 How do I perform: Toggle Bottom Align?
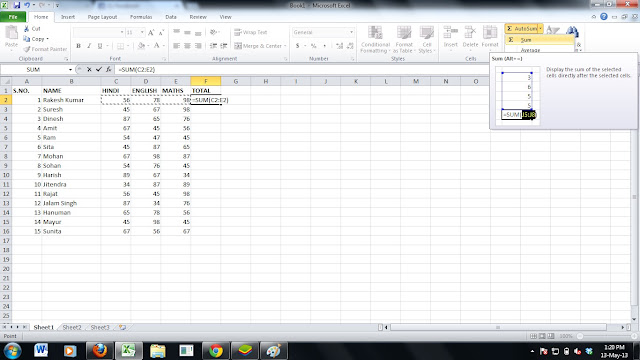(x=198, y=32)
